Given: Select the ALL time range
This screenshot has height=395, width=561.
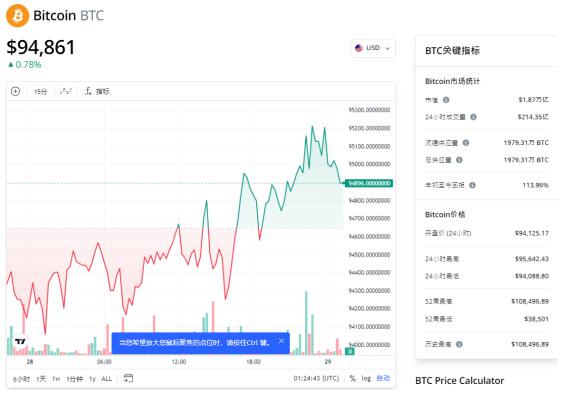Looking at the screenshot, I should tap(107, 379).
